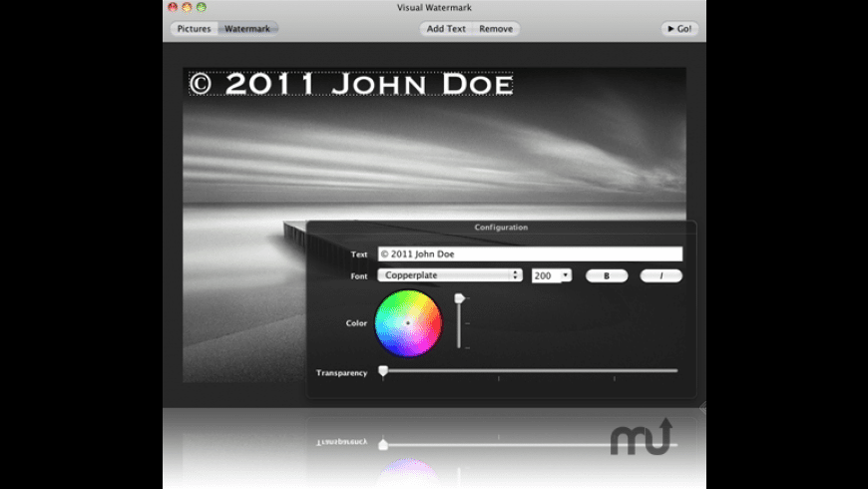Image resolution: width=868 pixels, height=489 pixels.
Task: Open the Copperplate font dropdown
Action: (x=450, y=275)
